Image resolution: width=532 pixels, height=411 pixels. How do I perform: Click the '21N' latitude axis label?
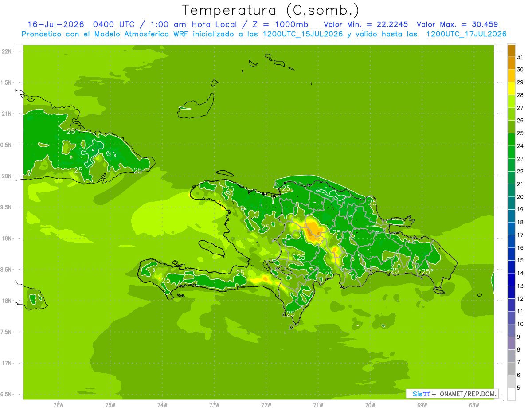click(x=7, y=114)
